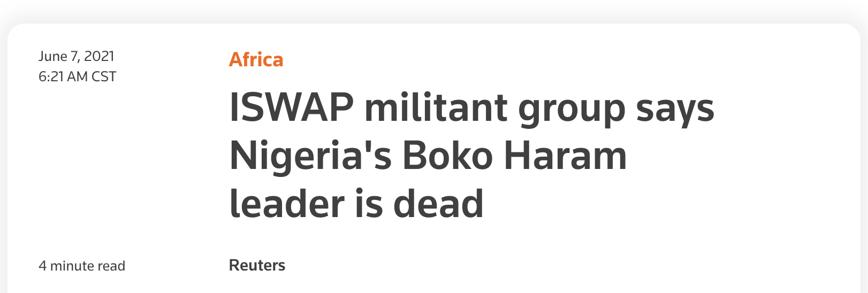Click the word ISWAP in headline
868x293 pixels.
pos(292,107)
